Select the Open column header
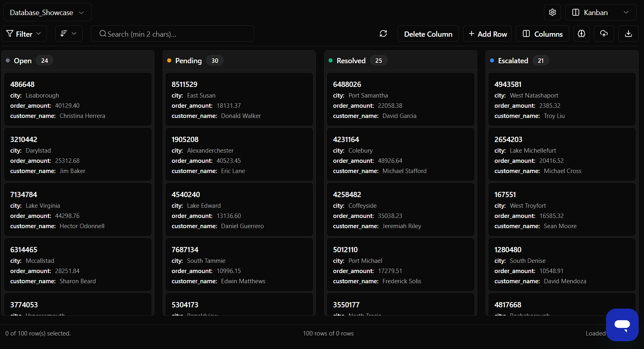 [x=22, y=61]
